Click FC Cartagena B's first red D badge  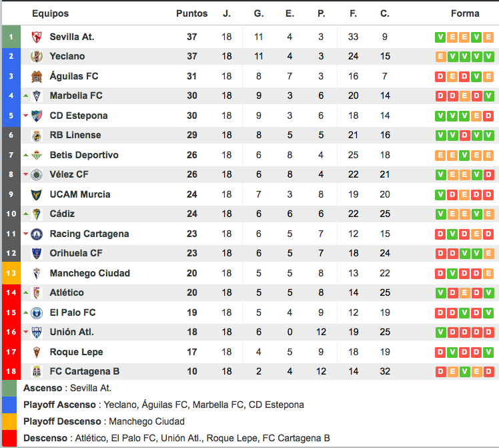(440, 371)
